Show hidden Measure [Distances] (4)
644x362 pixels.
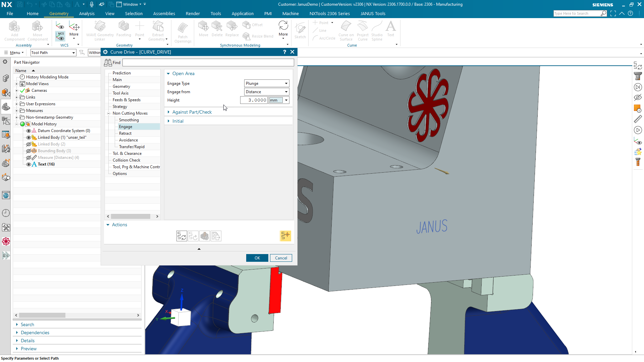[x=29, y=158]
